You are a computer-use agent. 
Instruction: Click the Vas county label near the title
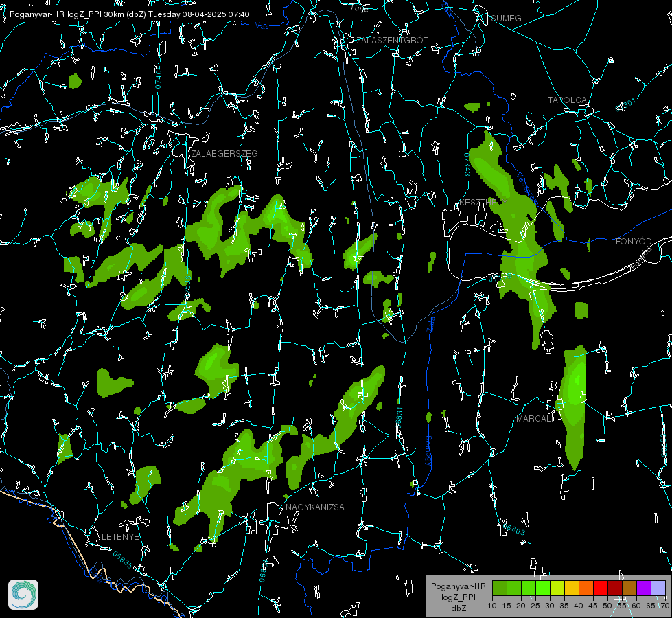(262, 26)
